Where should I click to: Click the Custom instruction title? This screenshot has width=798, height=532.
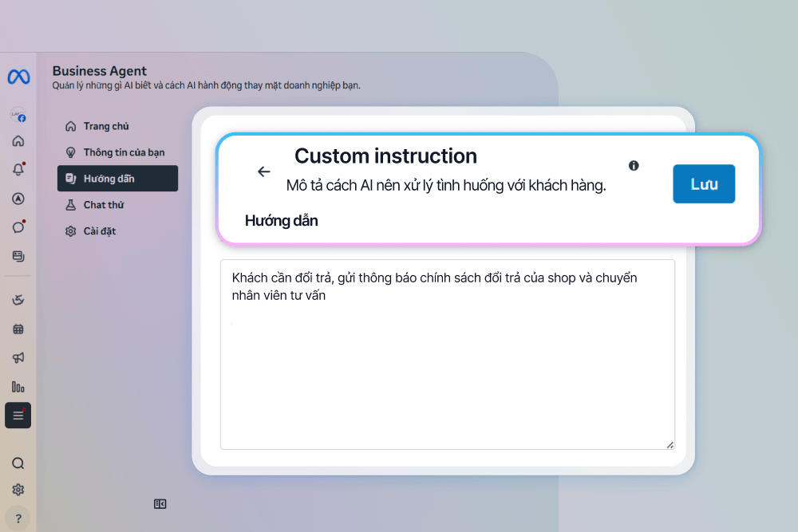click(385, 156)
